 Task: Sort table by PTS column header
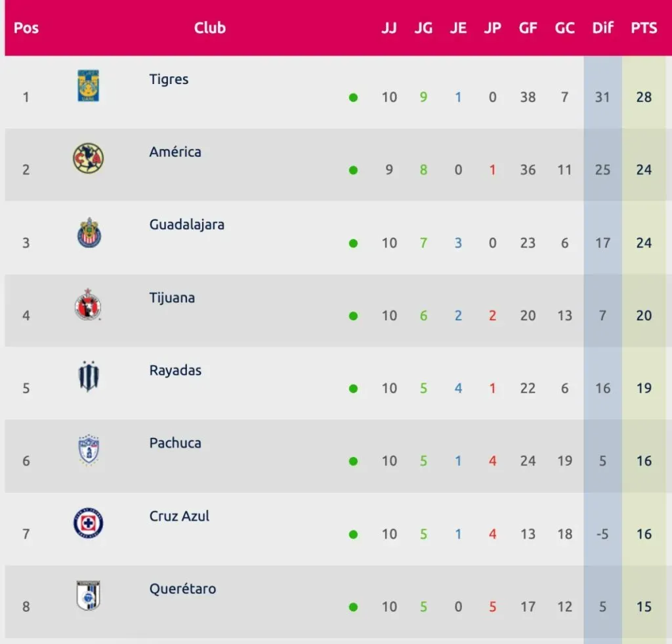coord(644,28)
